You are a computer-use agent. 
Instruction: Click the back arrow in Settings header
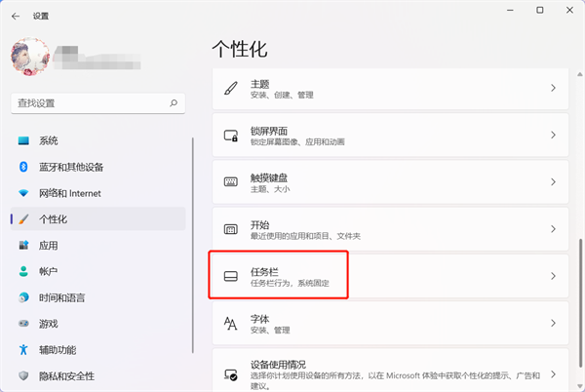pos(15,16)
